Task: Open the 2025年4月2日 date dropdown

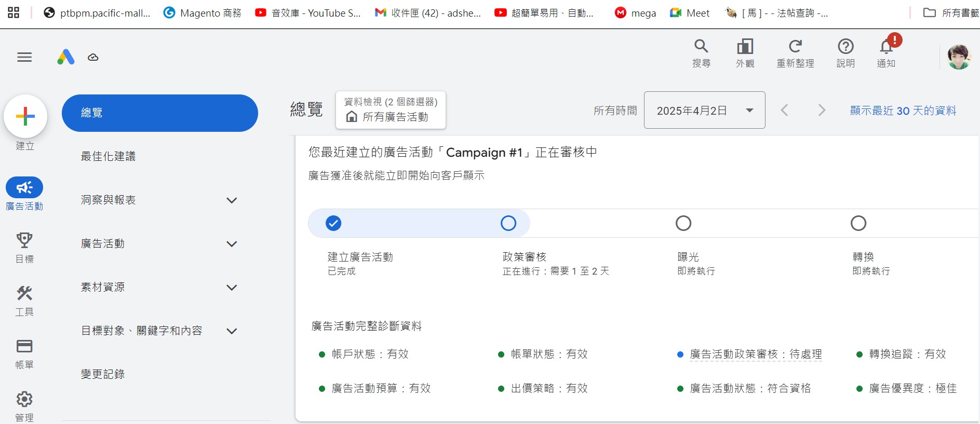Action: tap(704, 110)
